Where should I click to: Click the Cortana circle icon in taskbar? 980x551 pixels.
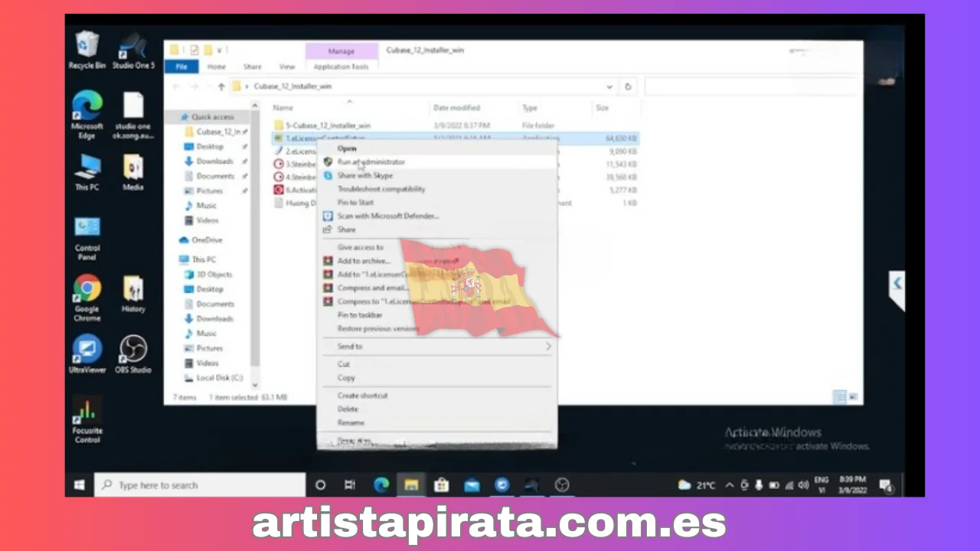(x=321, y=484)
